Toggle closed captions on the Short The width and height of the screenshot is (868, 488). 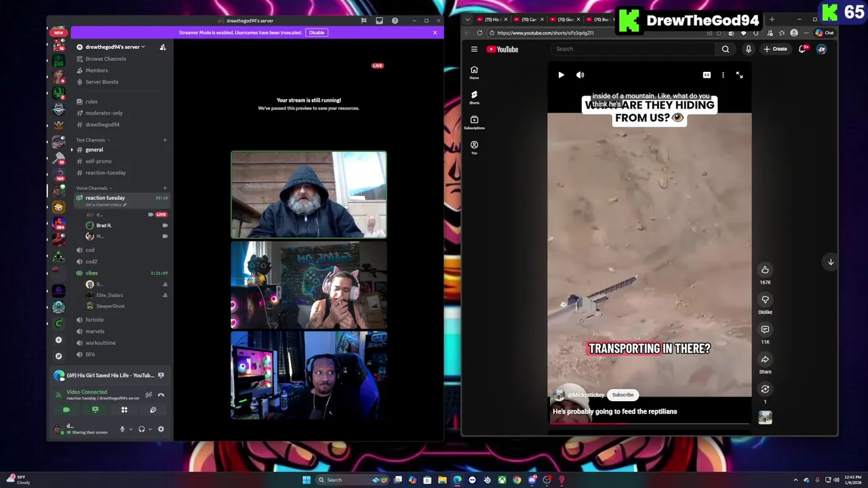point(707,75)
